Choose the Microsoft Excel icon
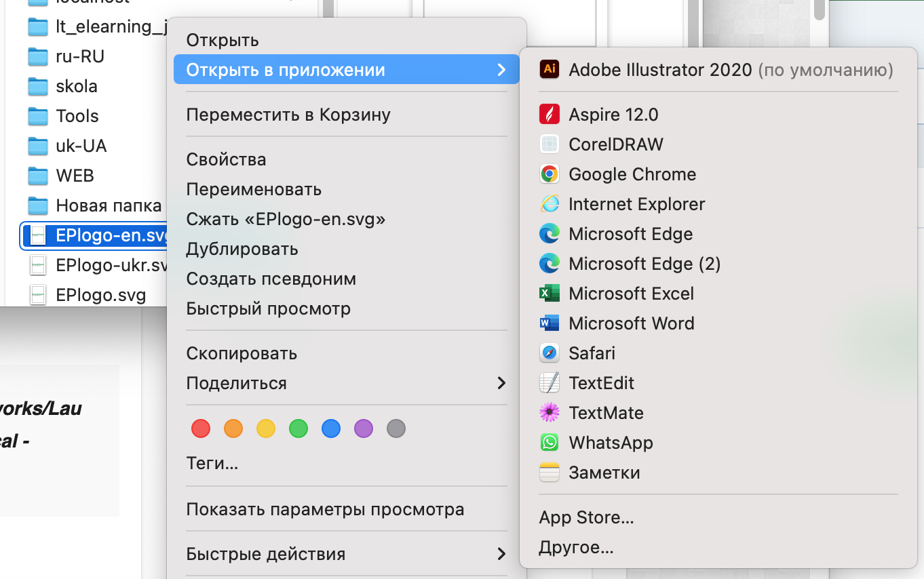 point(549,294)
